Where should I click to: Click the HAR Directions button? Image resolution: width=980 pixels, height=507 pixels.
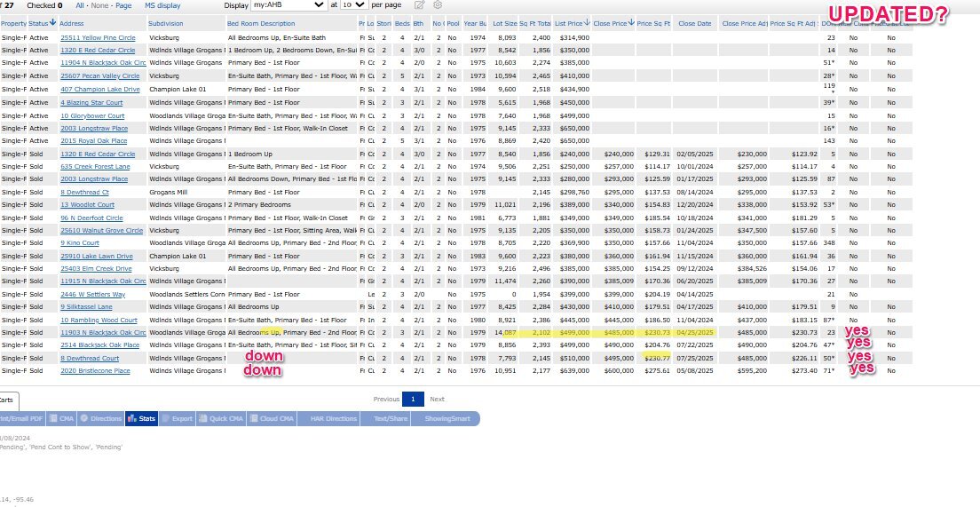click(x=334, y=419)
